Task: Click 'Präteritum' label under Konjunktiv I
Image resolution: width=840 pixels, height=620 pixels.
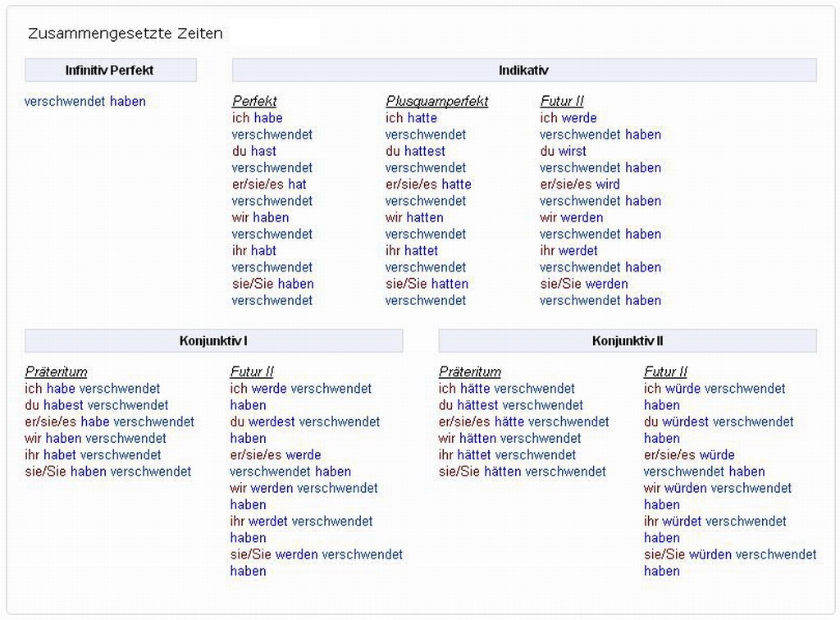Action: [56, 372]
